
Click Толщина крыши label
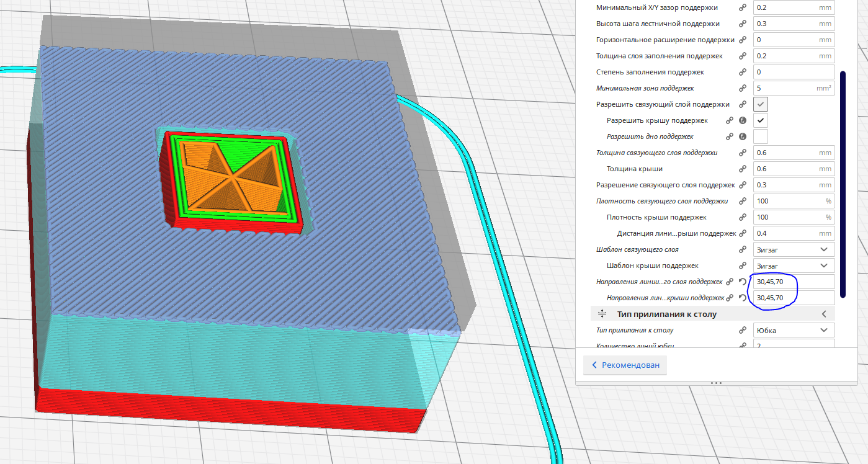tap(635, 169)
